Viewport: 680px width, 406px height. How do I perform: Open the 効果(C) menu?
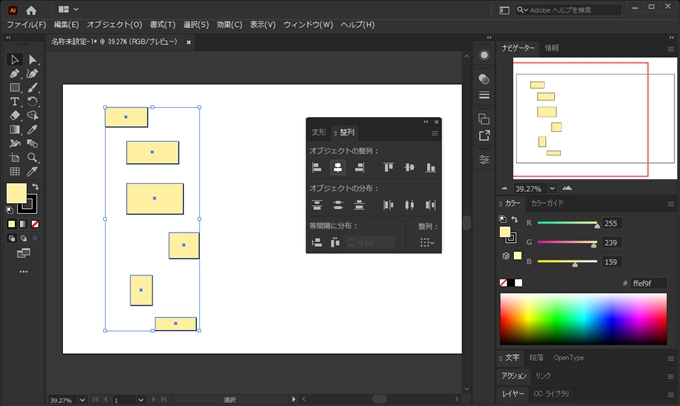[x=229, y=25]
